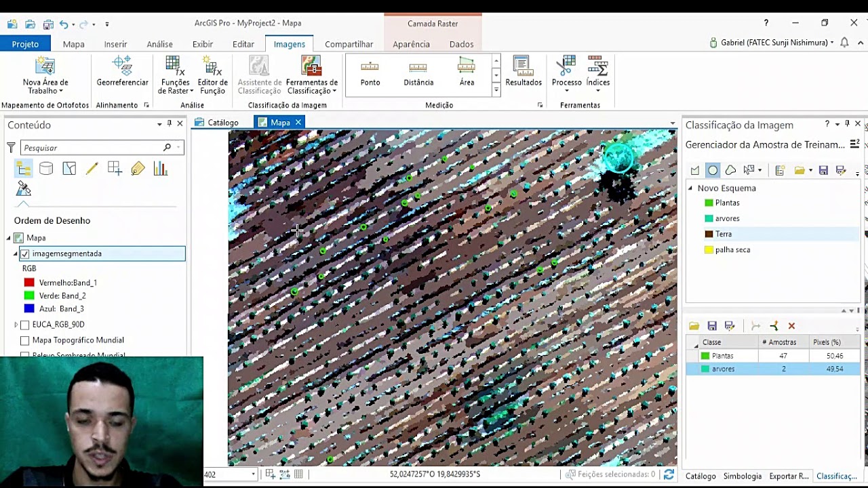Expand the EUCA_RGB_90D layer
The width and height of the screenshot is (868, 488).
pos(16,325)
